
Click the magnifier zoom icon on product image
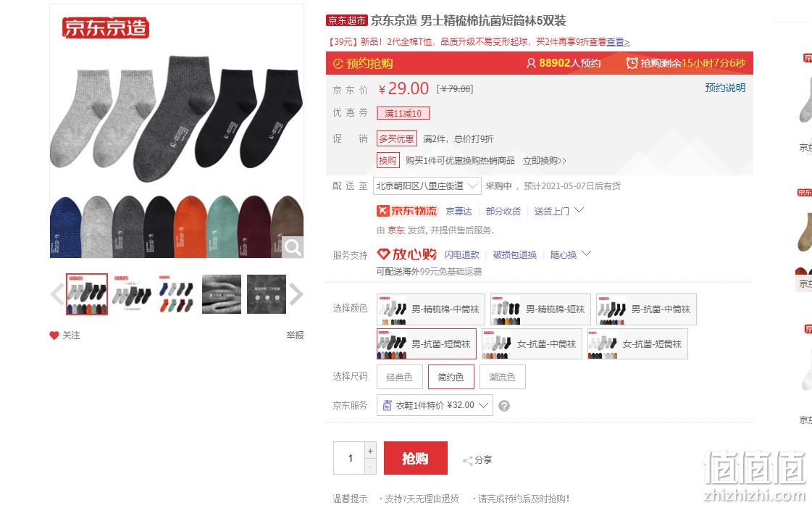coord(293,247)
